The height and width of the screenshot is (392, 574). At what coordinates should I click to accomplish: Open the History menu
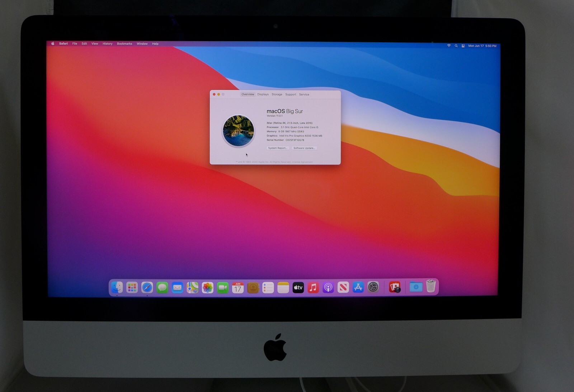pos(108,44)
